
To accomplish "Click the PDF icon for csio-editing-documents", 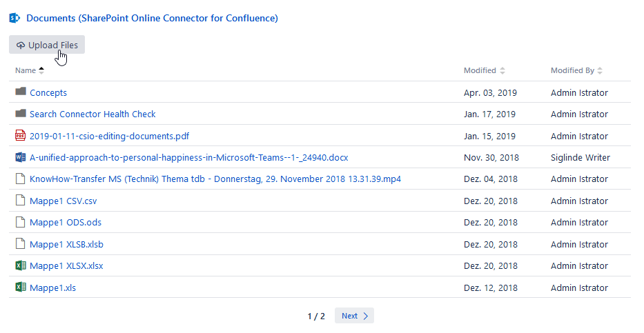I will point(20,136).
